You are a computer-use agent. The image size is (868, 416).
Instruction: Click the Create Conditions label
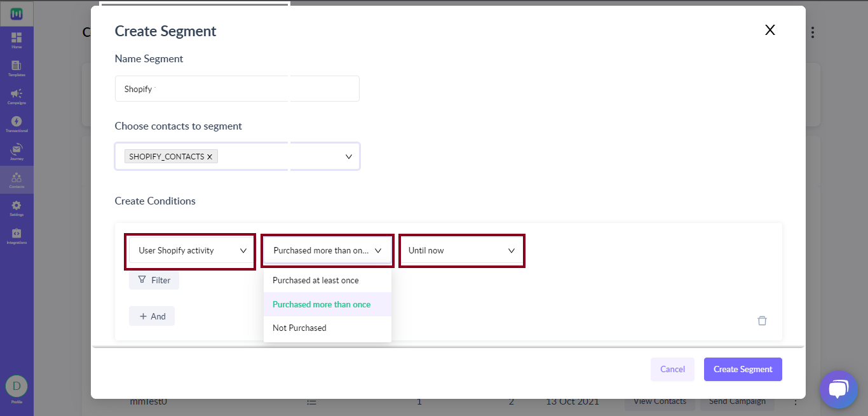point(155,201)
